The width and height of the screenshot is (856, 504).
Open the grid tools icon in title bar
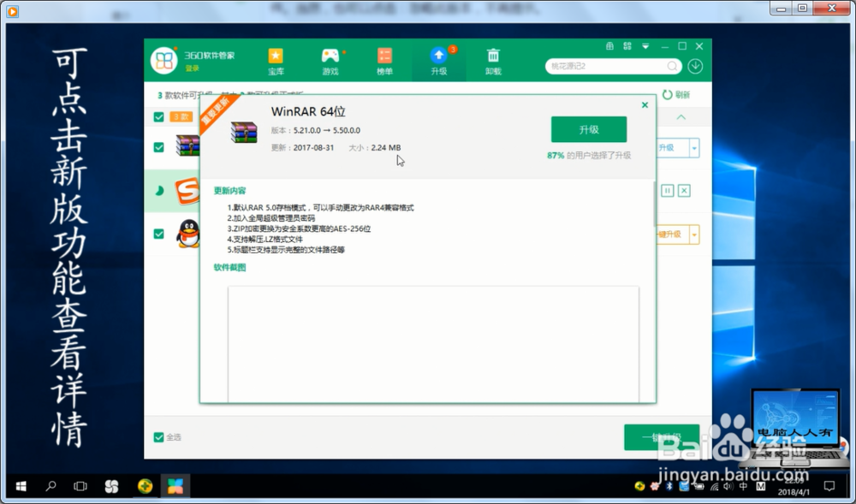click(x=627, y=46)
